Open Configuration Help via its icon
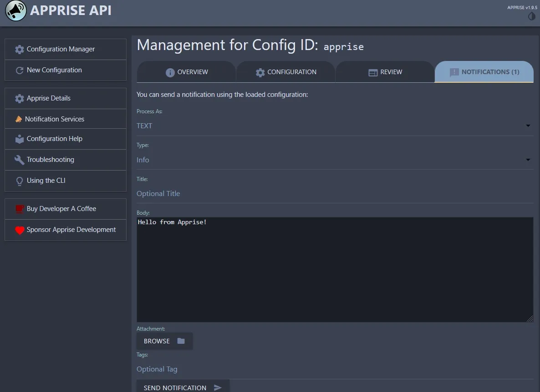540x392 pixels. pyautogui.click(x=20, y=139)
